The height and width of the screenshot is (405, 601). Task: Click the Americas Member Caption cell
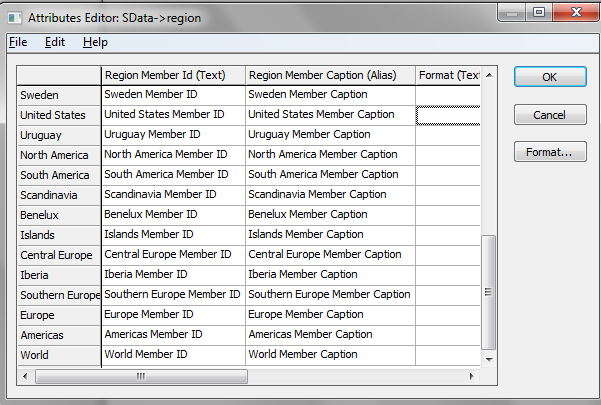330,335
